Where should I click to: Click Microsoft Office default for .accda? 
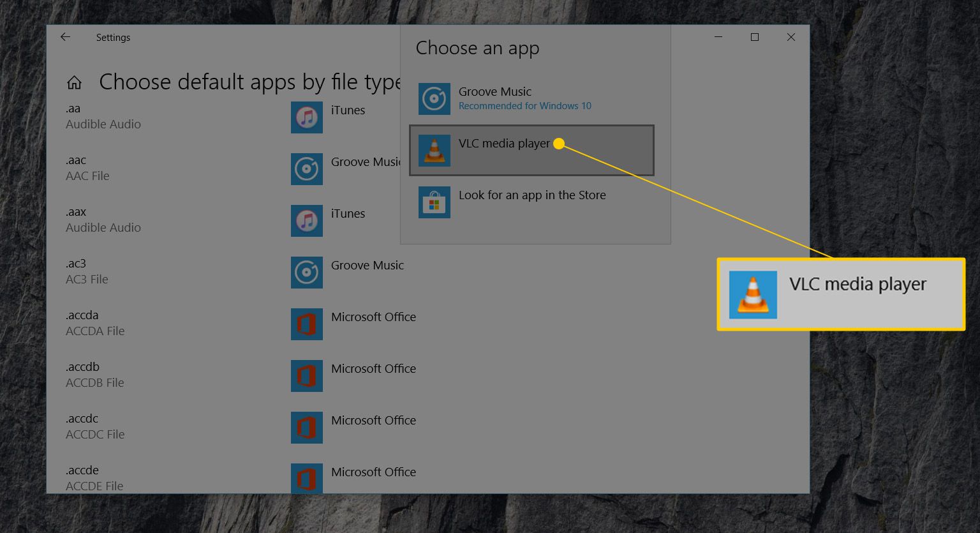[373, 317]
